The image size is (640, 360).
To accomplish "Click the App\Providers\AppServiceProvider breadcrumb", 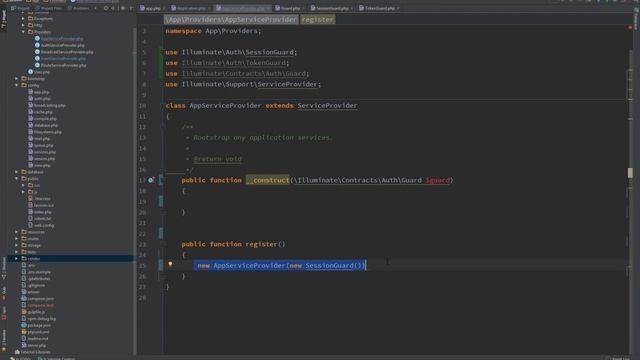I will pyautogui.click(x=231, y=20).
